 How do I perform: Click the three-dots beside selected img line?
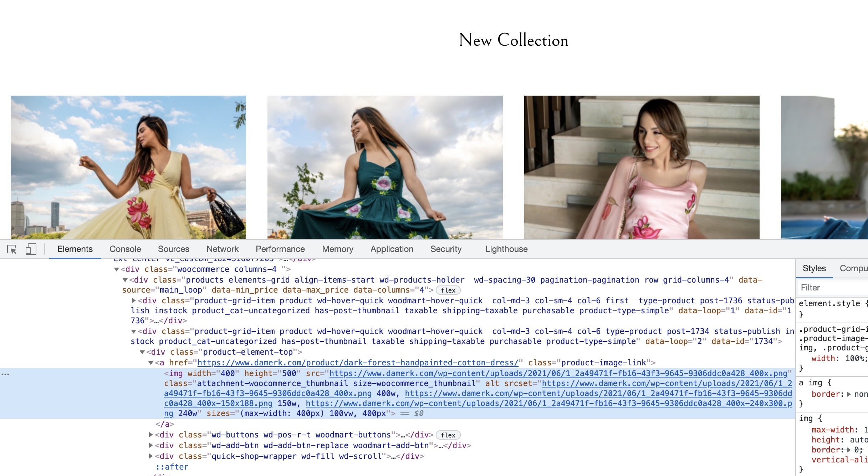(5, 374)
